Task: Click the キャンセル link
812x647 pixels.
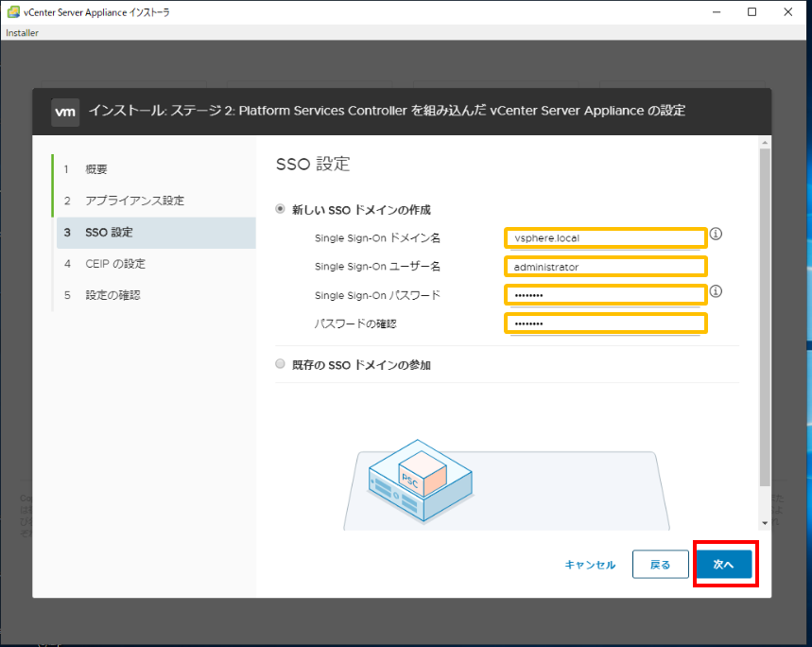Action: pyautogui.click(x=590, y=565)
